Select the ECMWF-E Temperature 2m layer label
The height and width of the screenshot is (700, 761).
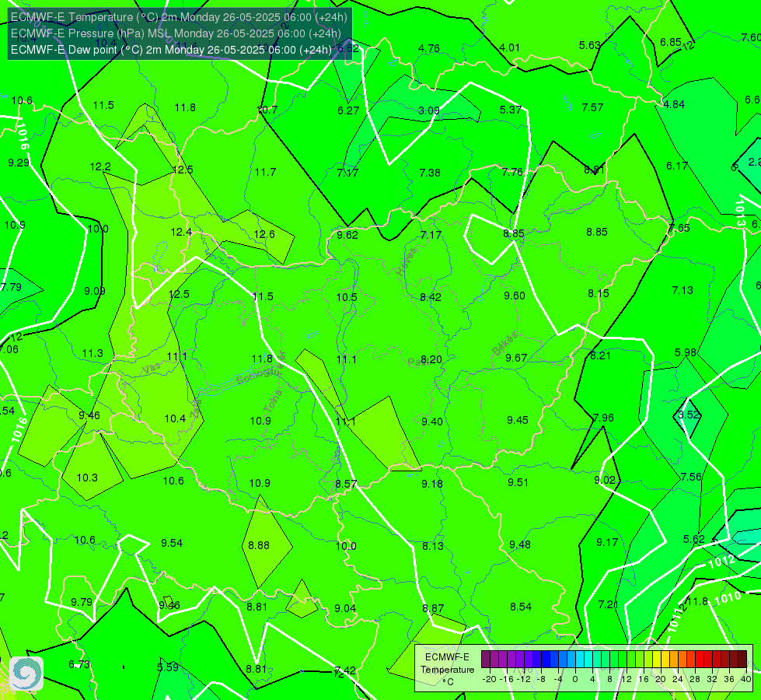click(x=179, y=17)
